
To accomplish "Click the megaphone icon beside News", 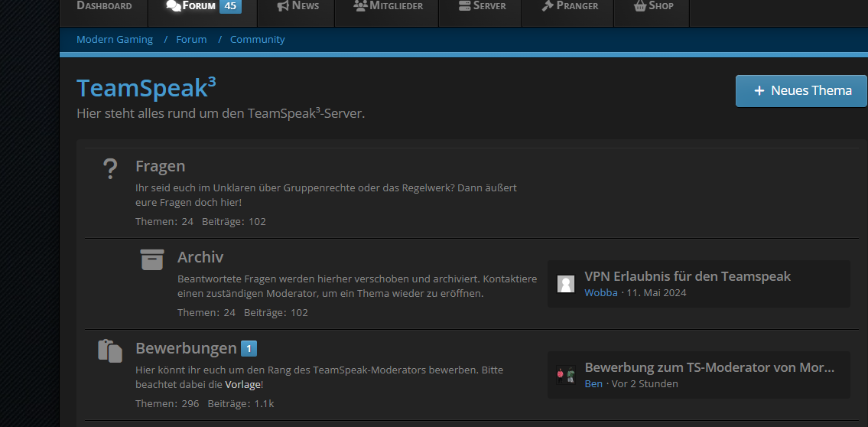I will pyautogui.click(x=284, y=5).
